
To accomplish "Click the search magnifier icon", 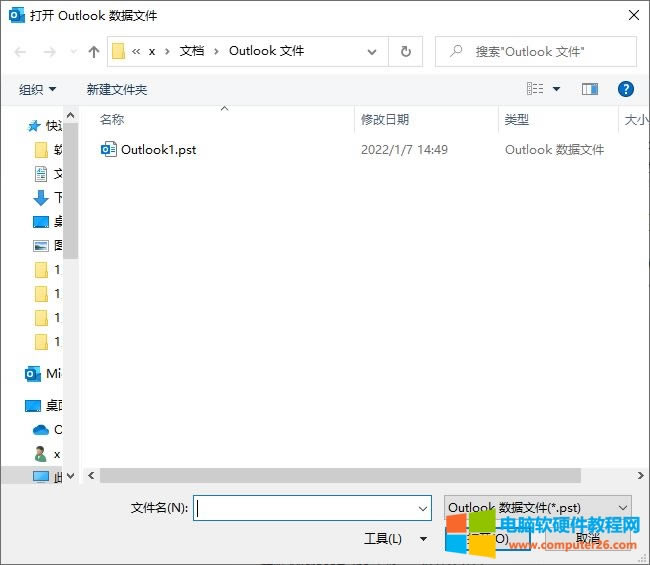I will (x=456, y=51).
